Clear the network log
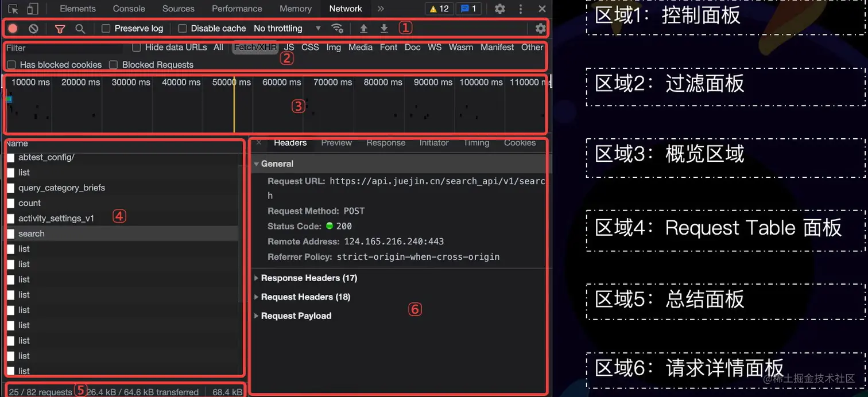The width and height of the screenshot is (868, 397). pyautogui.click(x=33, y=28)
